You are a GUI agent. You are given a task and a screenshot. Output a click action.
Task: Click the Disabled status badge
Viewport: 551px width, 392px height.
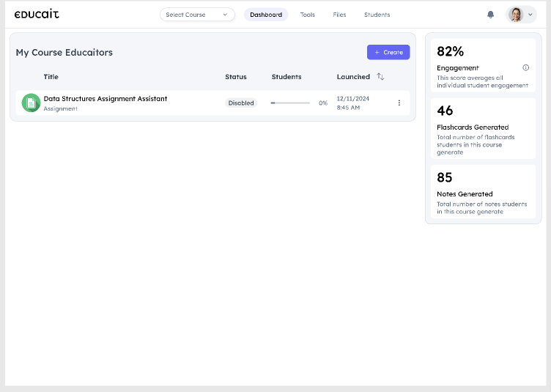point(241,103)
